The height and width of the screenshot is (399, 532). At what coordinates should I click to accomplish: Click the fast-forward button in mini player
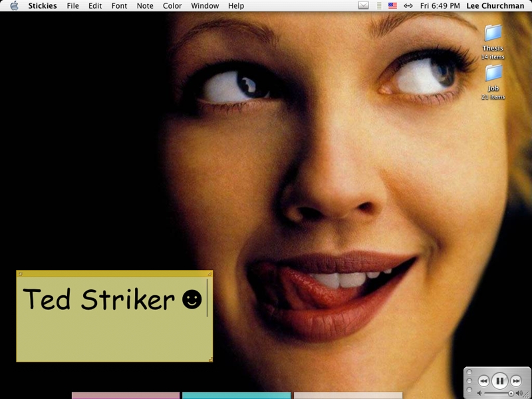[515, 381]
